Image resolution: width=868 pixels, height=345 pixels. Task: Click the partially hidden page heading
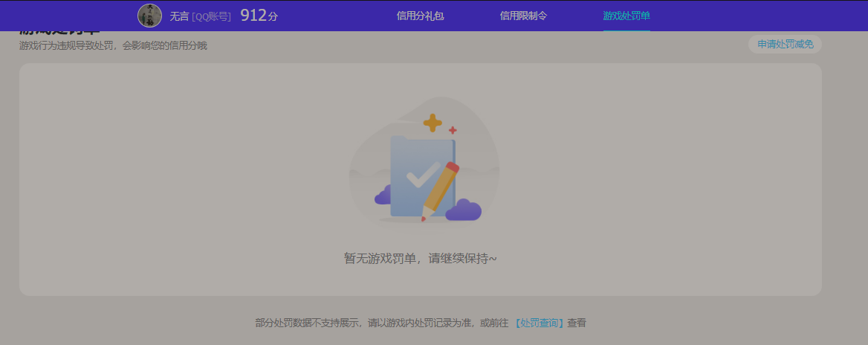(59, 33)
